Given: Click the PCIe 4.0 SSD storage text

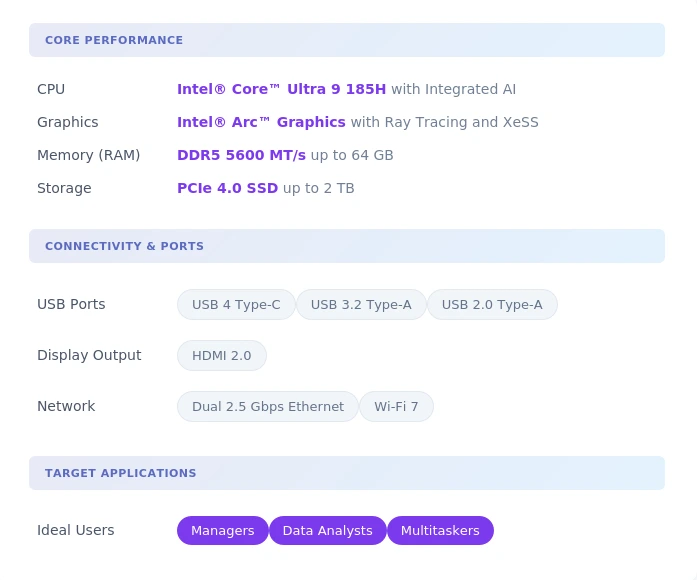Looking at the screenshot, I should click(227, 188).
